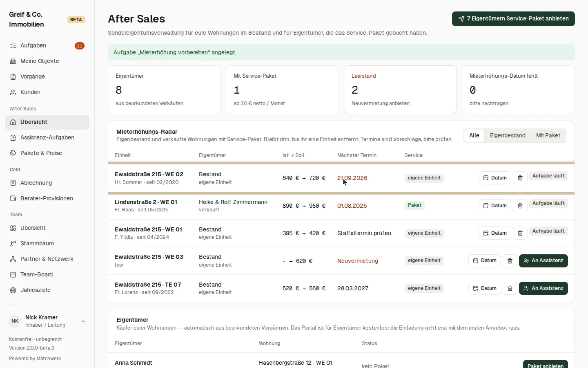
Task: Open Stammbaum view
Action: click(x=47, y=243)
